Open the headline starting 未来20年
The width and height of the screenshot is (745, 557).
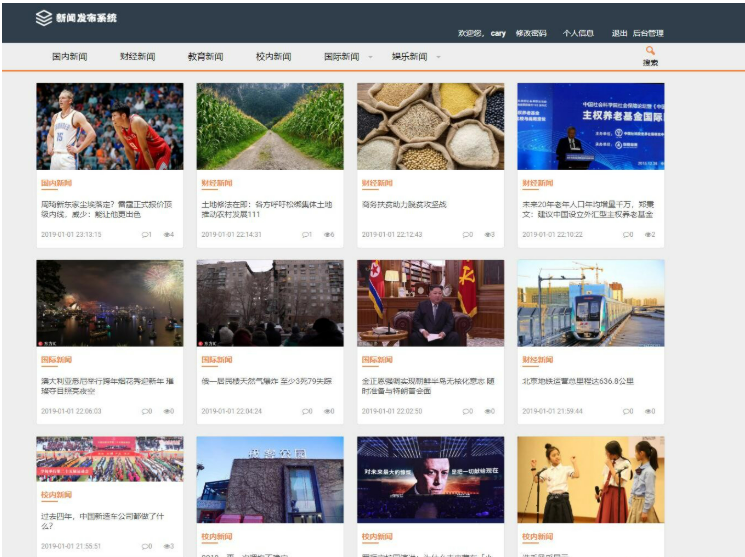[588, 209]
